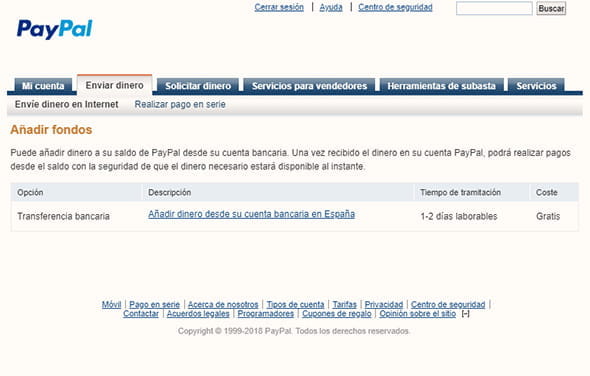The image size is (590, 376).
Task: Click the Descripción column header
Action: [x=169, y=192]
